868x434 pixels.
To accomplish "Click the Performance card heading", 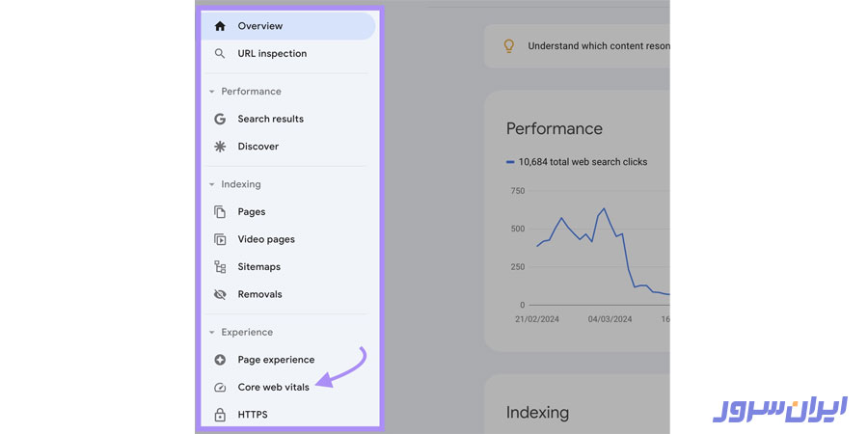I will (554, 129).
